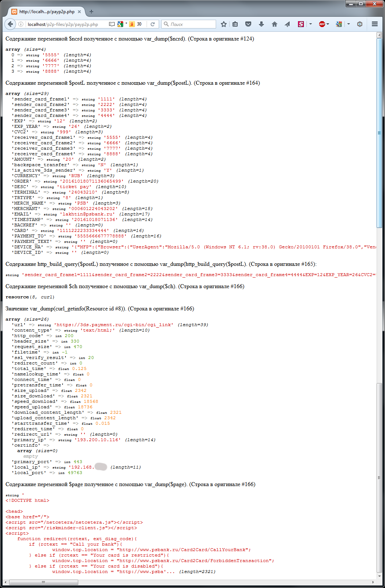Click 'total_time' value 0.125
Viewport: 385px width, 588px height.
[79, 369]
